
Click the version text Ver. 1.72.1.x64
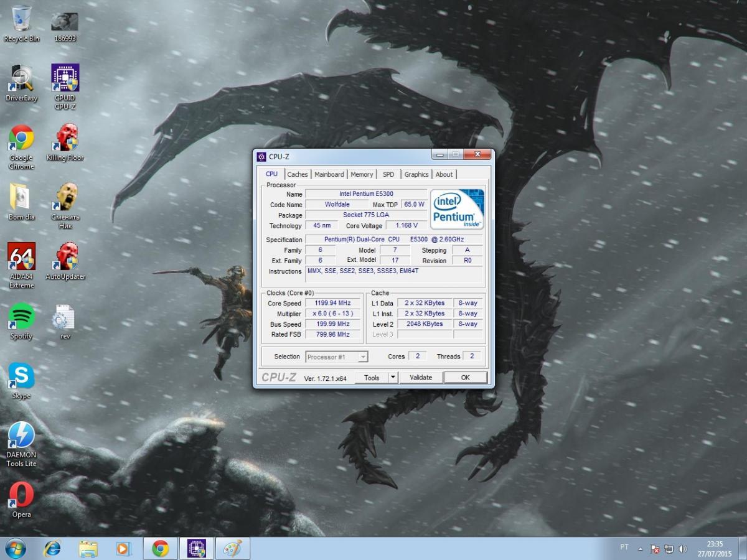(325, 378)
